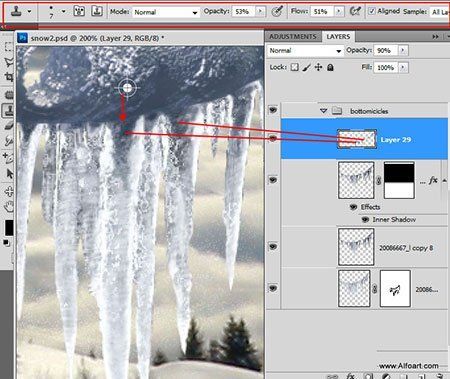Open the Clone Source panel icon
450x379 pixels.
(x=97, y=11)
